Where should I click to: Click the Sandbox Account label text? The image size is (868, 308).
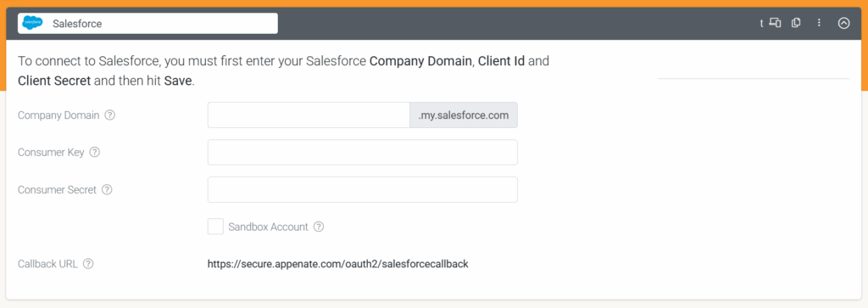[x=268, y=227]
